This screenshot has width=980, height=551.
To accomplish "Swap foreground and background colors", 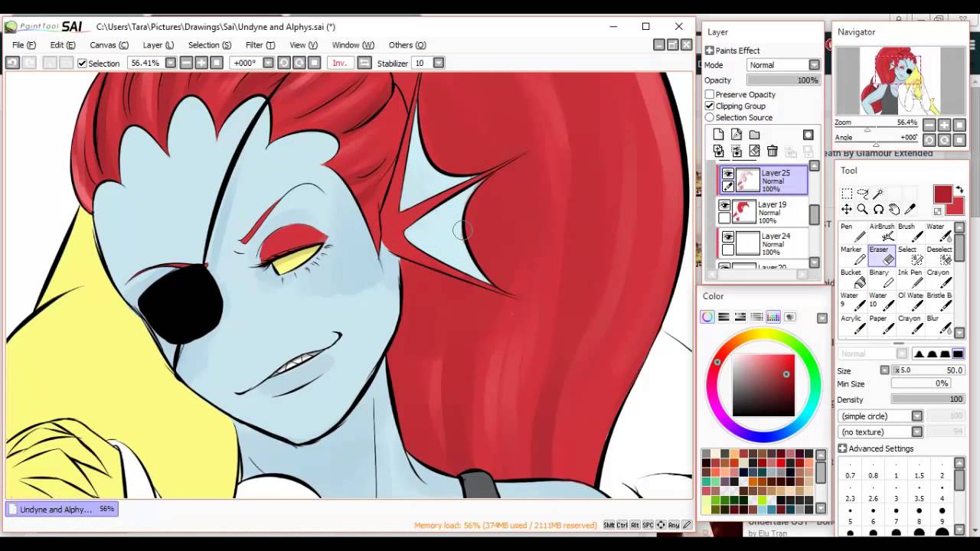I will click(x=959, y=191).
